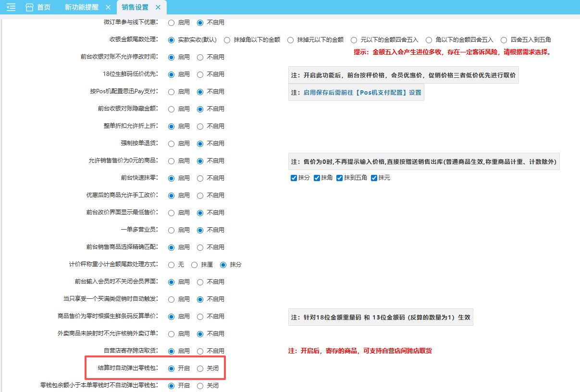The height and width of the screenshot is (392, 580).
Task: Toggle the 抹到五角 checkbox
Action: 340,178
